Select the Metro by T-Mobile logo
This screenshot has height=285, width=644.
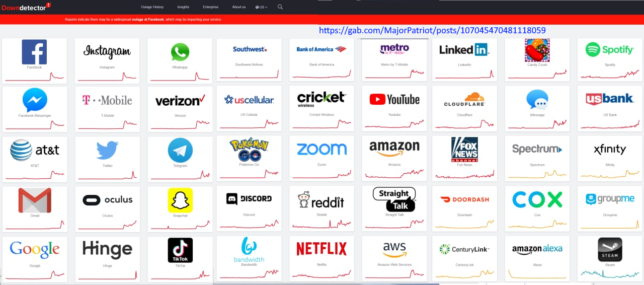394,49
